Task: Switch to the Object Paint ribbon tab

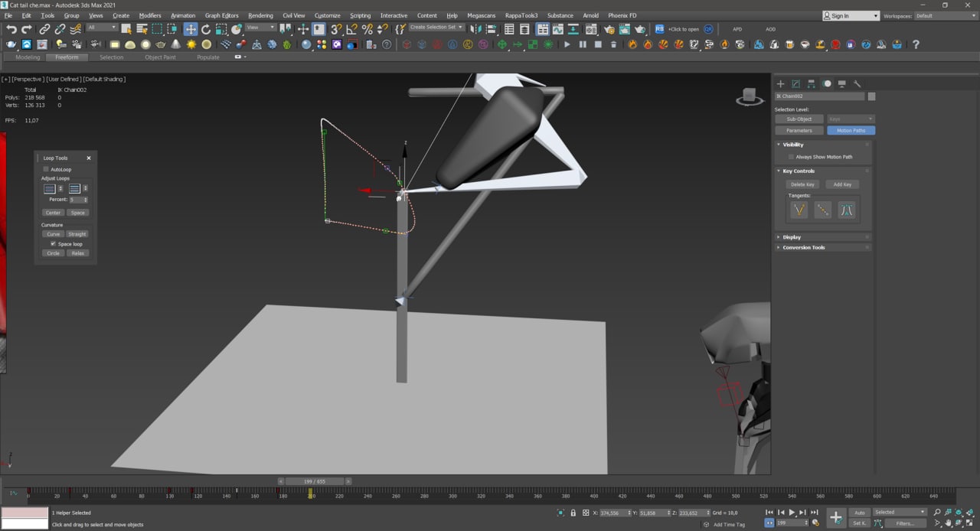Action: [x=160, y=57]
